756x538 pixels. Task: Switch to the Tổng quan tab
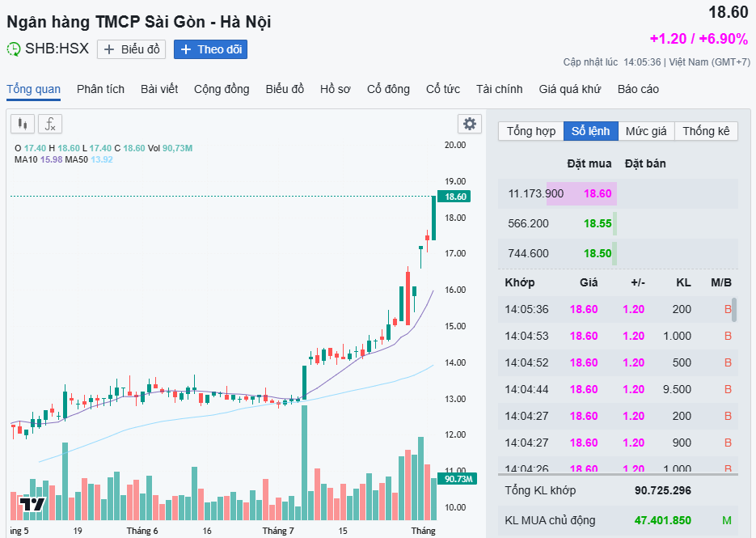(33, 89)
